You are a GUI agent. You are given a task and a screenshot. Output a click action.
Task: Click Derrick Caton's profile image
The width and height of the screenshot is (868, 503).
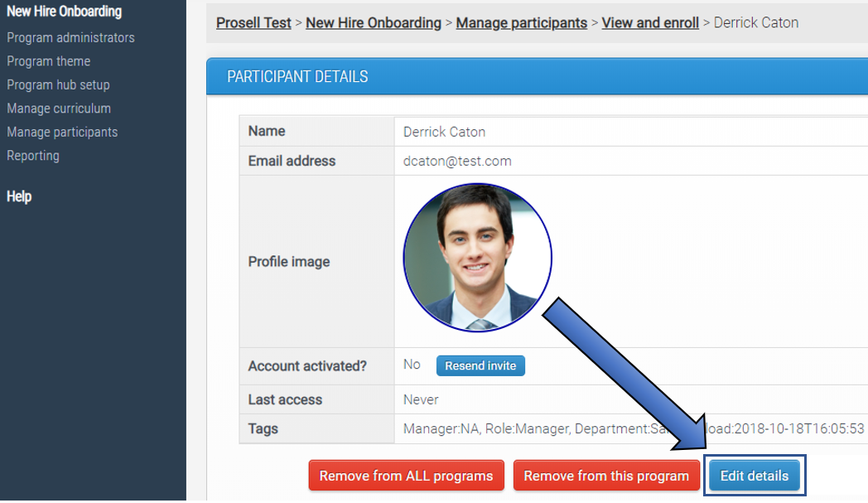pyautogui.click(x=476, y=258)
